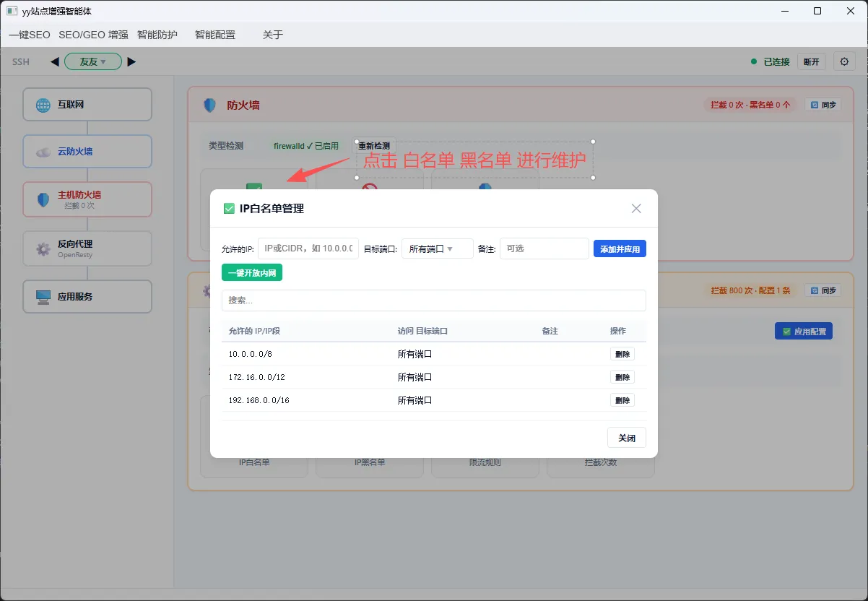Select the monitor icon of 应用服务

pos(43,296)
